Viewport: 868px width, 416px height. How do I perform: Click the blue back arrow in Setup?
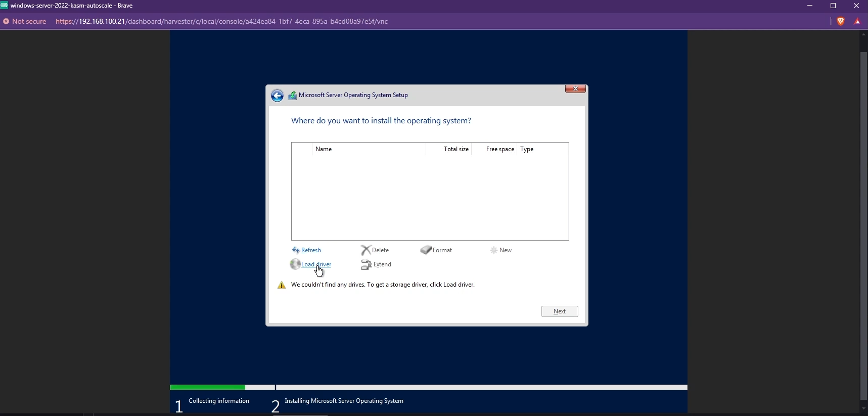point(277,96)
